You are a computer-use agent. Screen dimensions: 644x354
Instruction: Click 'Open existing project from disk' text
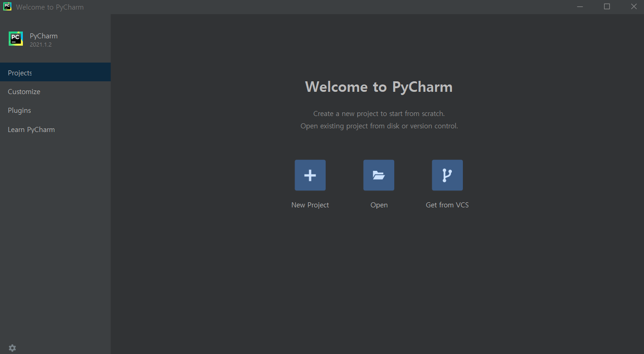pyautogui.click(x=379, y=126)
